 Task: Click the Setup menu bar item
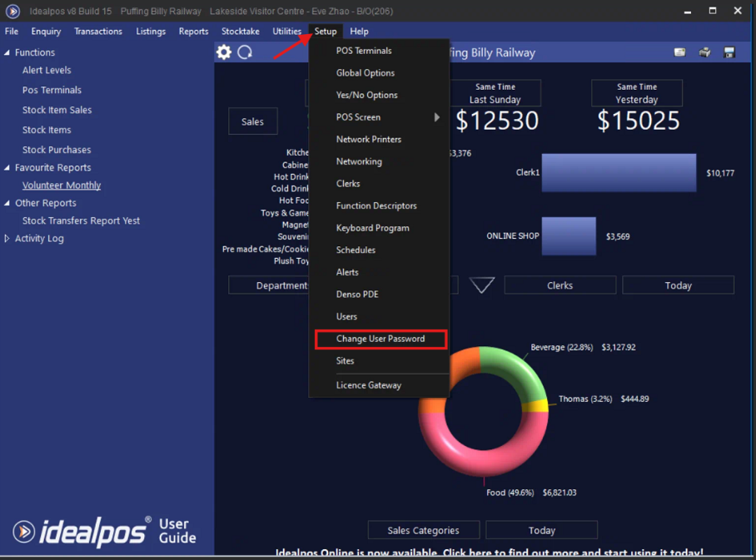pos(326,32)
